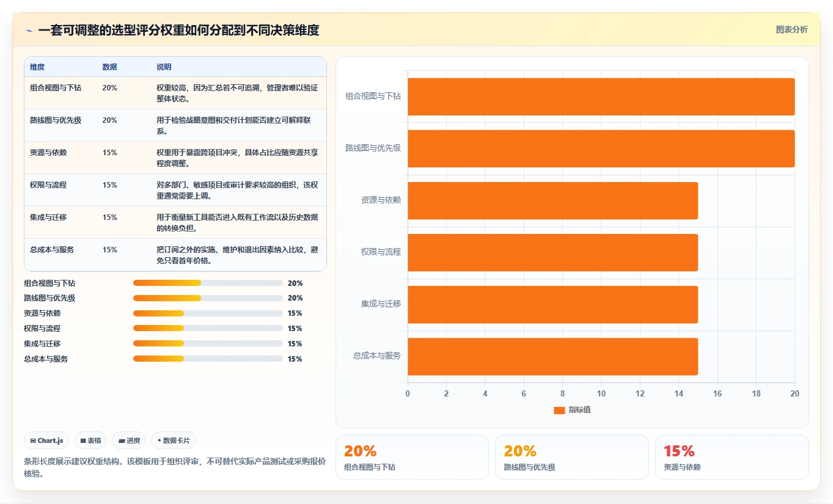Click the 集成与迁移 label in the progress list

coord(42,344)
